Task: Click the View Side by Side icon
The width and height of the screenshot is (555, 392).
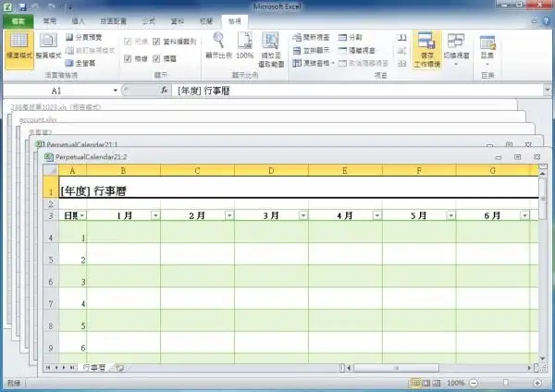Action: point(401,38)
